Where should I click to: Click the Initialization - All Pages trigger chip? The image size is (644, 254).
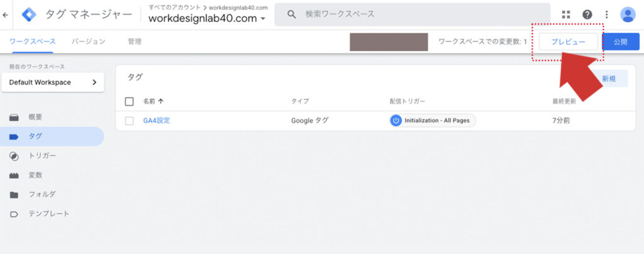433,121
